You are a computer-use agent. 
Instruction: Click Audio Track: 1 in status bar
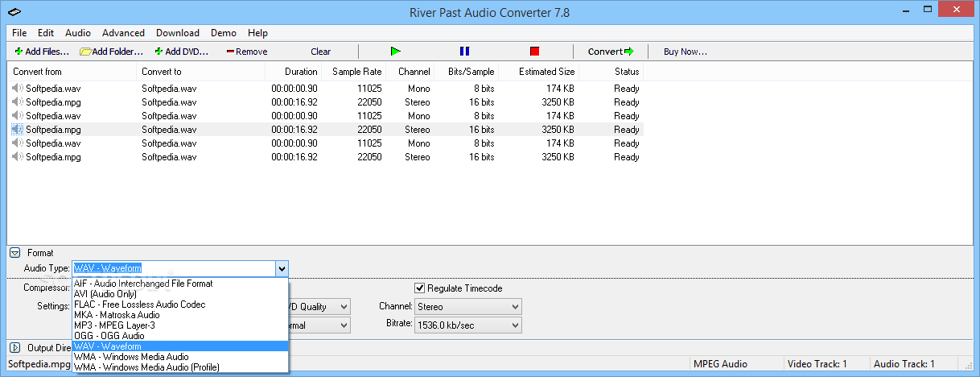[x=904, y=364]
